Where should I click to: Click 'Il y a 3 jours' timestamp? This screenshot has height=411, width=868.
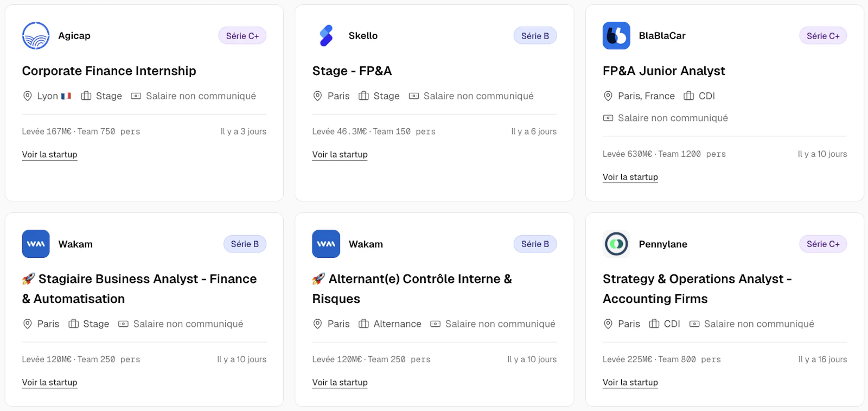[x=244, y=131]
